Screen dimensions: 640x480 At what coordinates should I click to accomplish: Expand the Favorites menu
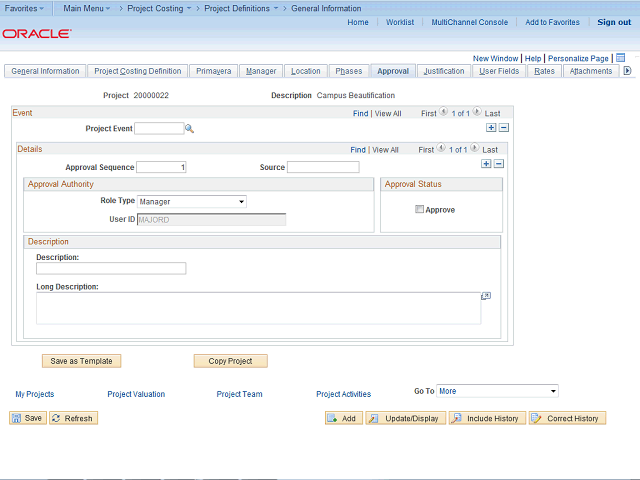[25, 8]
